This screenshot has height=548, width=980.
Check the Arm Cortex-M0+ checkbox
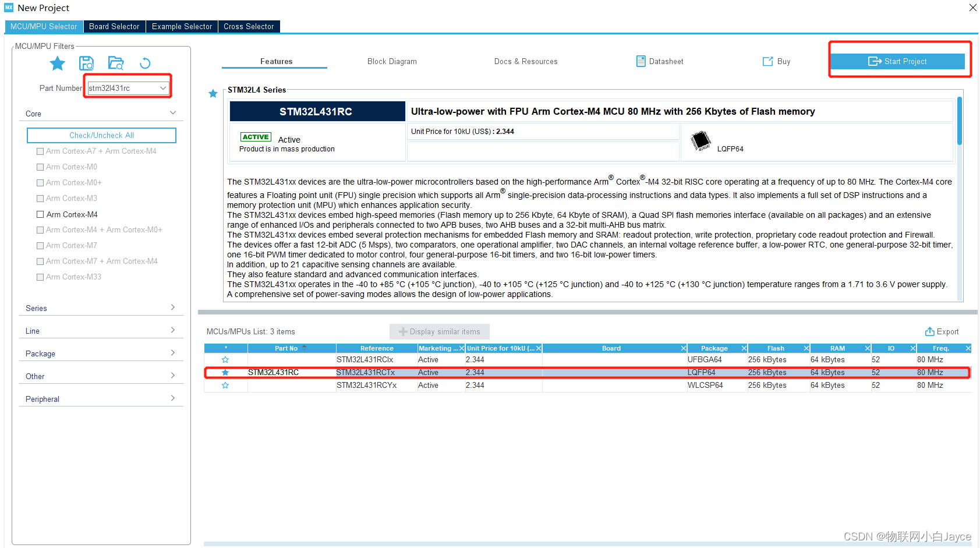pos(40,183)
